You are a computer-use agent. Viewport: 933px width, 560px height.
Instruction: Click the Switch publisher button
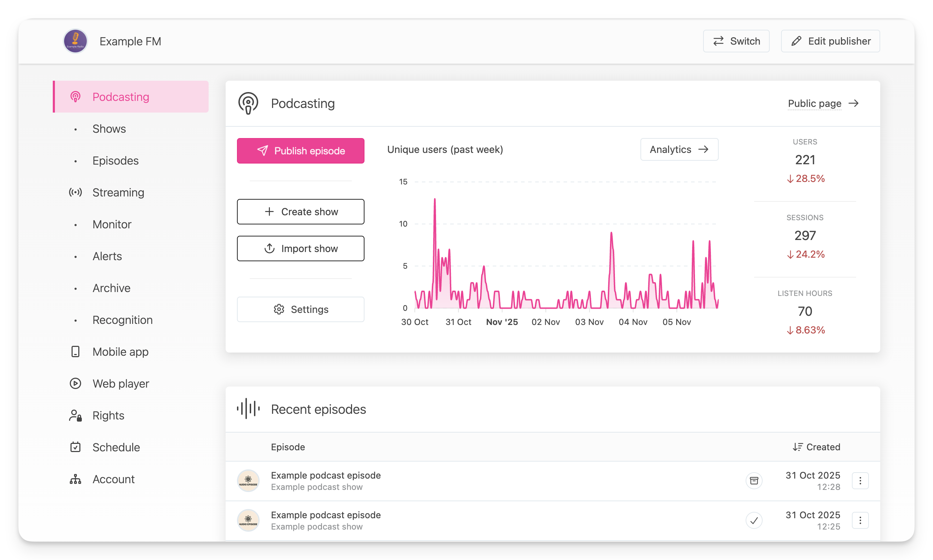[736, 41]
